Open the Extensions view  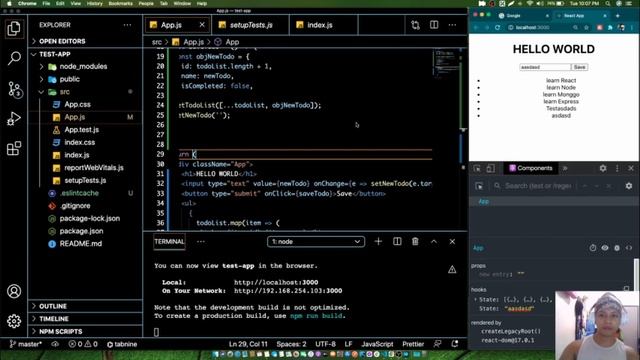pos(14,148)
